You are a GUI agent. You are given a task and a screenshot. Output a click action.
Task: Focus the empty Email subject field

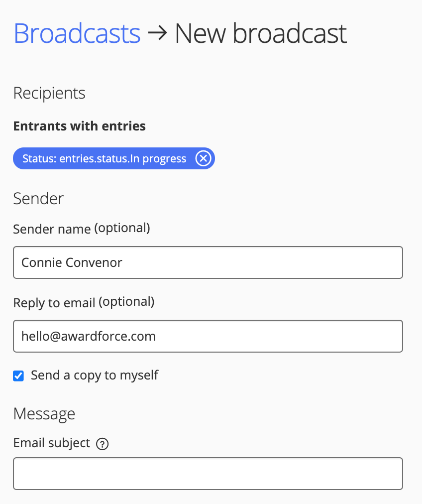(x=208, y=473)
